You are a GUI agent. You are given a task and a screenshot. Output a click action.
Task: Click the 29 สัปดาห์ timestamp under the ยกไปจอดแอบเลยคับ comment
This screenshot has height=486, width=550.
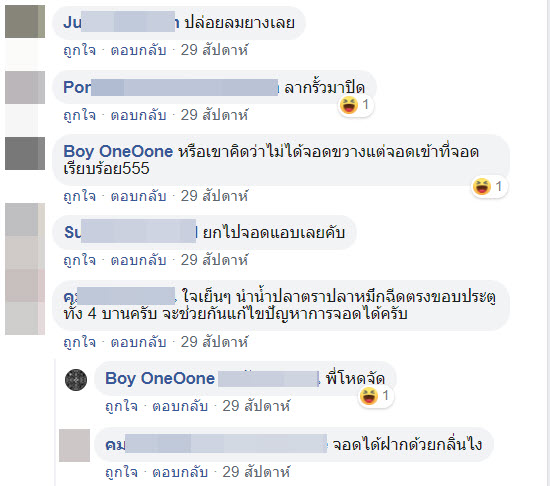tap(214, 260)
